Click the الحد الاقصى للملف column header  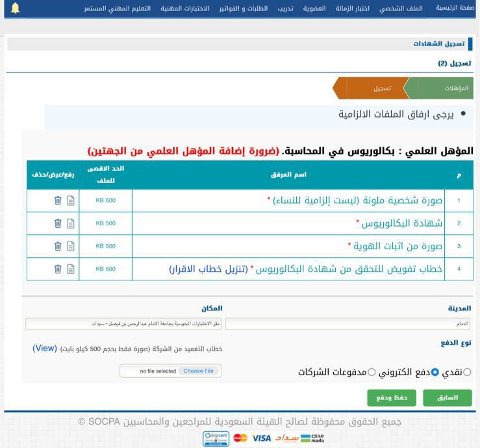tap(106, 175)
